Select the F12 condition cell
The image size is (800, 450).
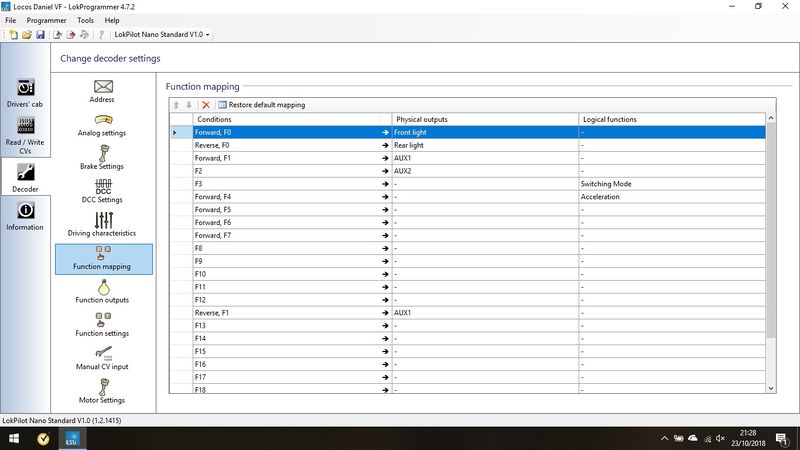(x=292, y=299)
